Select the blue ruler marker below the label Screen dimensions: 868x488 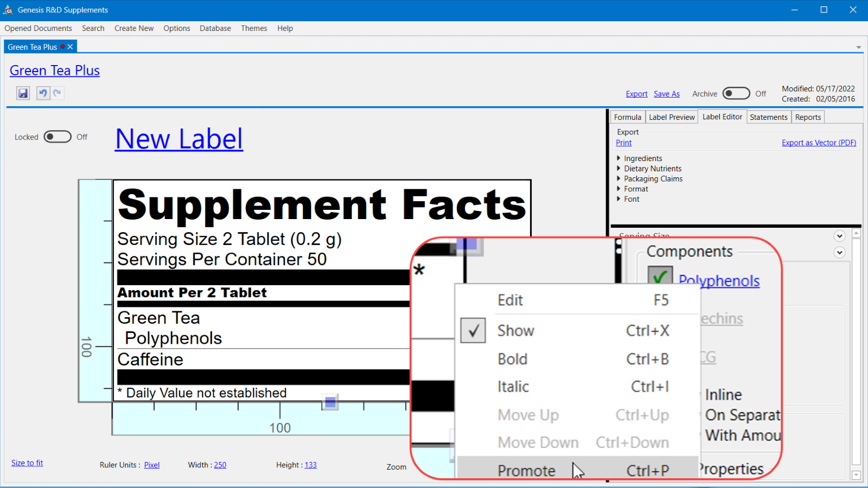point(330,402)
